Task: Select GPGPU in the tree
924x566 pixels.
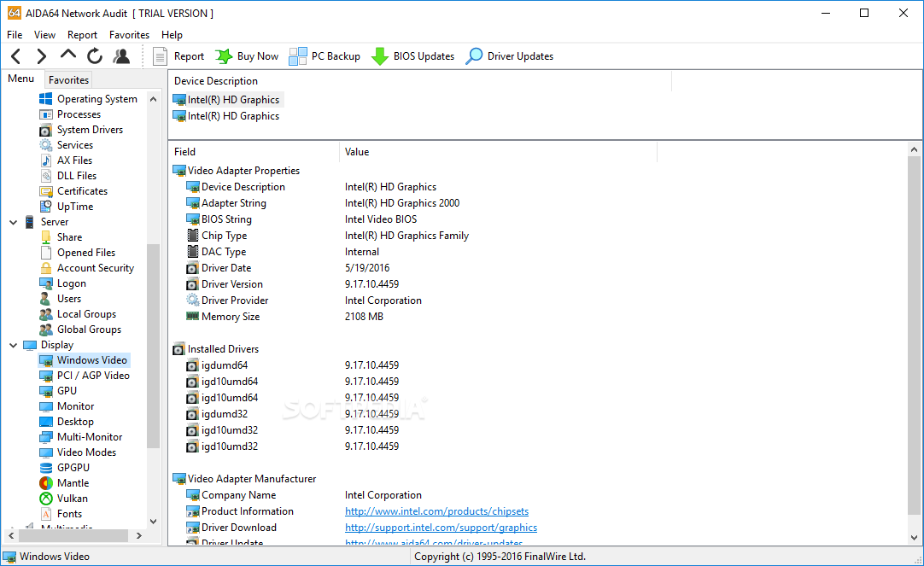Action: click(64, 467)
